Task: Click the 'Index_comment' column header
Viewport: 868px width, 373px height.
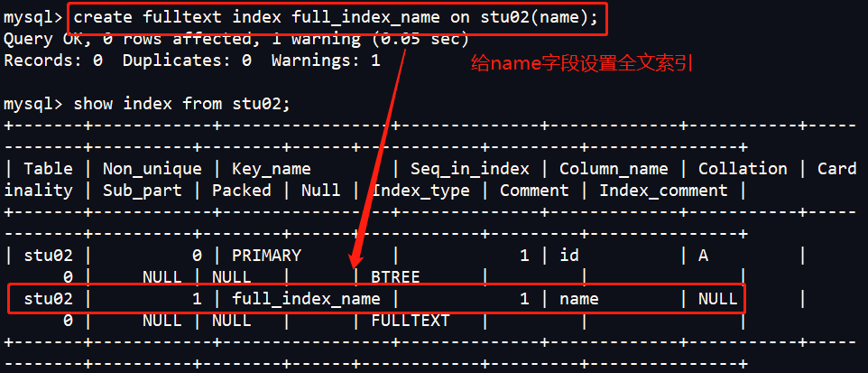Action: pos(663,190)
